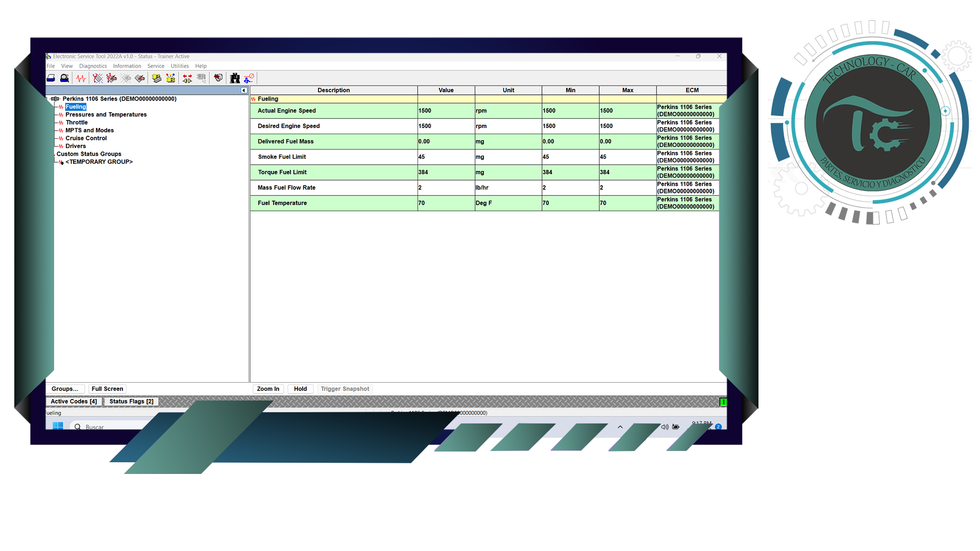Open Logged Event Codes toolbar icon
This screenshot has width=980, height=551.
pos(140,78)
